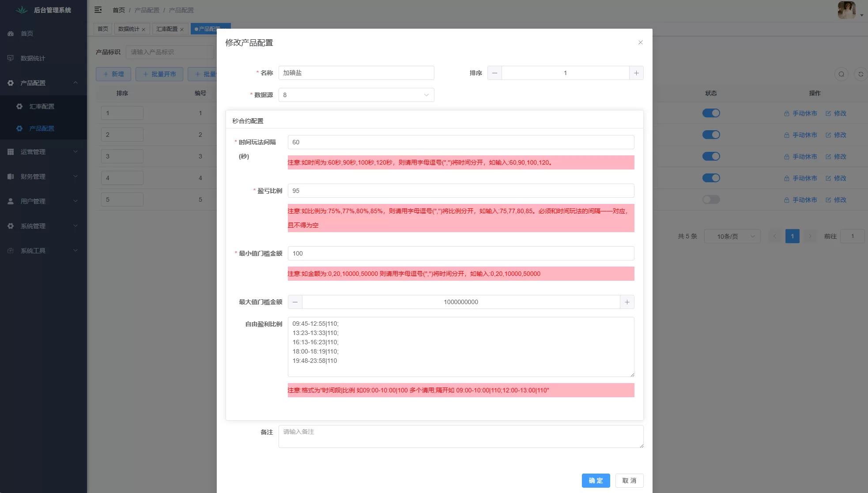Click the 确定 confirm button
Viewport: 868px width, 493px height.
[x=596, y=481]
